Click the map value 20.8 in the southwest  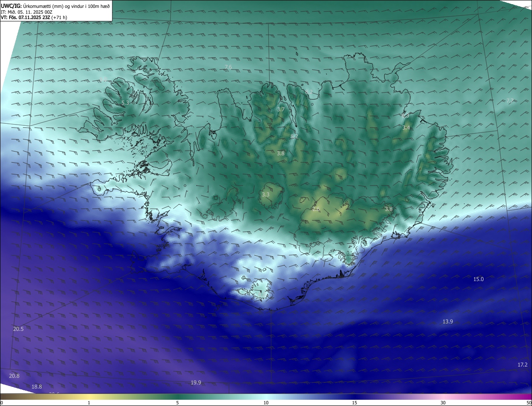[x=14, y=376]
